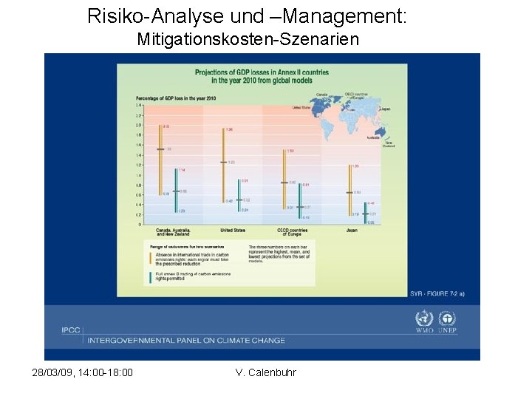Click the chart title 'Projections of GDP losses in Annex II countries'

262,72
